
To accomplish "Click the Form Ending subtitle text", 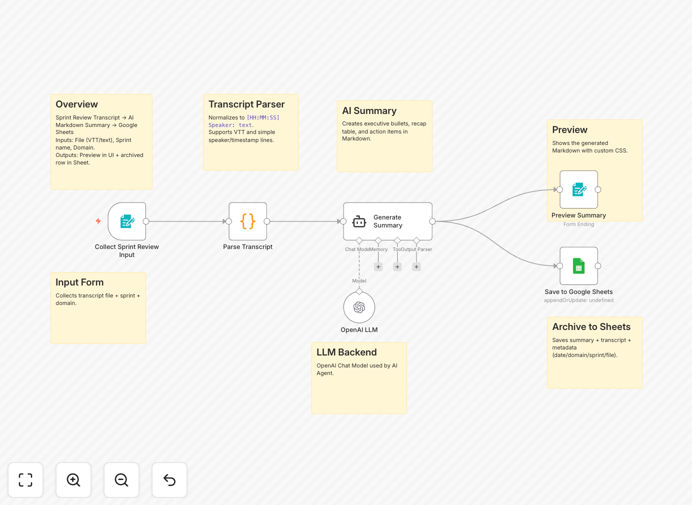I will (x=579, y=224).
